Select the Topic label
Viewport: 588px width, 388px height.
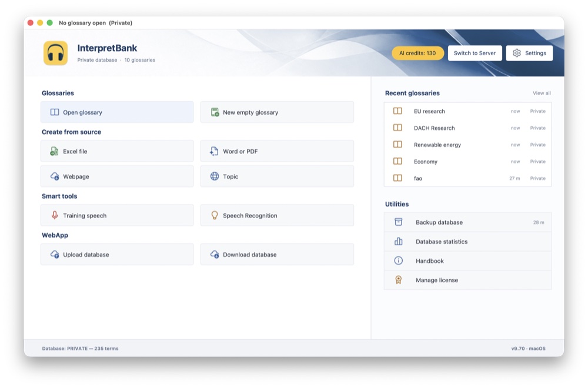(230, 176)
